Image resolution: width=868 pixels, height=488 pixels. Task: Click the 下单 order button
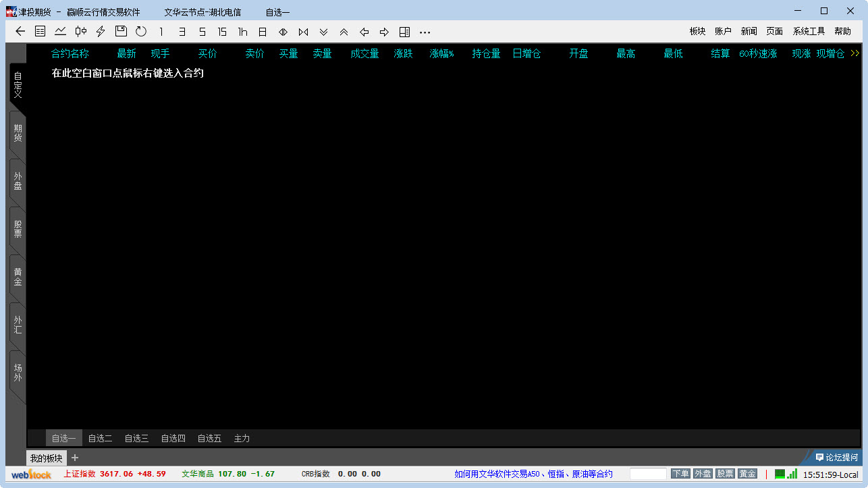coord(680,474)
